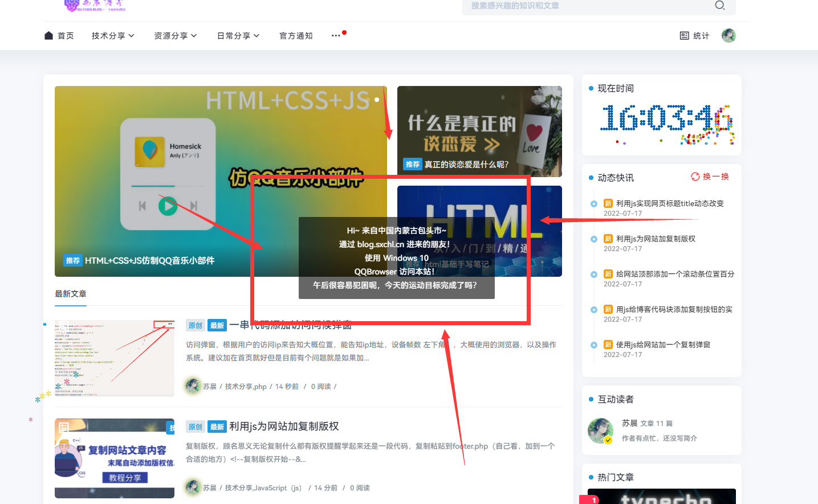
Task: Click the user avatar in navbar
Action: click(x=729, y=36)
